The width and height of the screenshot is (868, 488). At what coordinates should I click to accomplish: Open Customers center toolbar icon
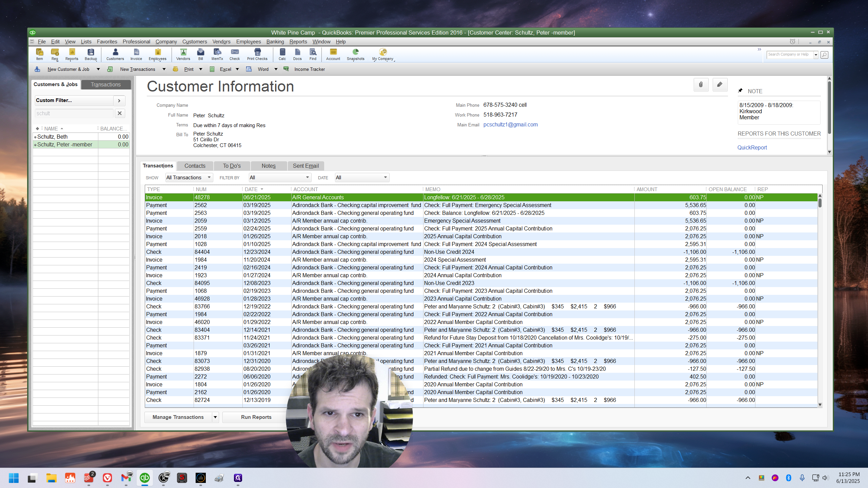click(x=115, y=54)
